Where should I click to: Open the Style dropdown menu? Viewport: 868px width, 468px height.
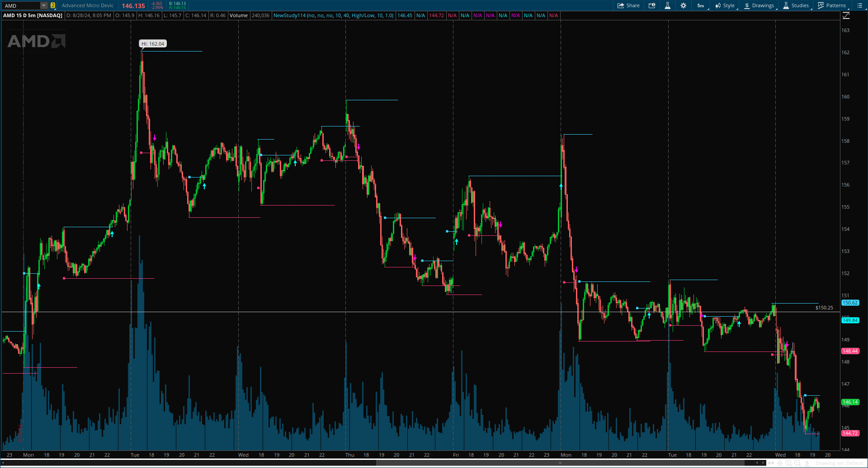pyautogui.click(x=725, y=5)
